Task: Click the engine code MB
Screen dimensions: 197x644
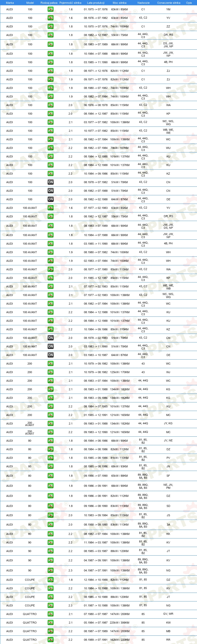Action: tap(168, 631)
